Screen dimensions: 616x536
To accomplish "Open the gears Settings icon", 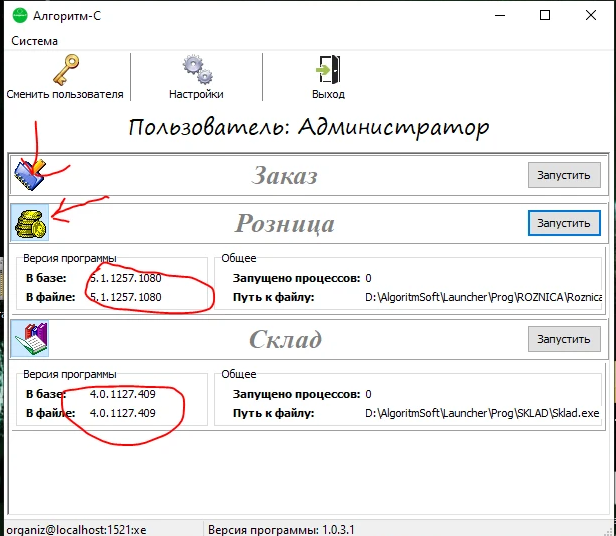I will [197, 70].
